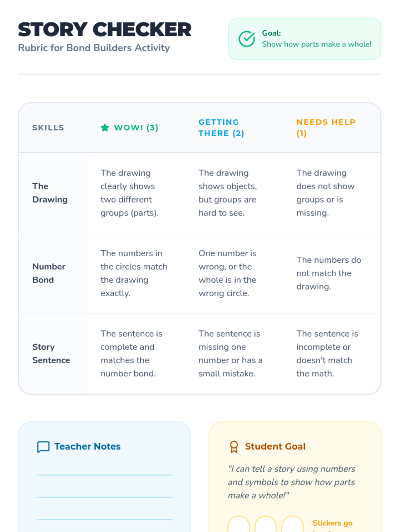Image resolution: width=399 pixels, height=532 pixels.
Task: Select the Number Bond row label
Action: [49, 273]
